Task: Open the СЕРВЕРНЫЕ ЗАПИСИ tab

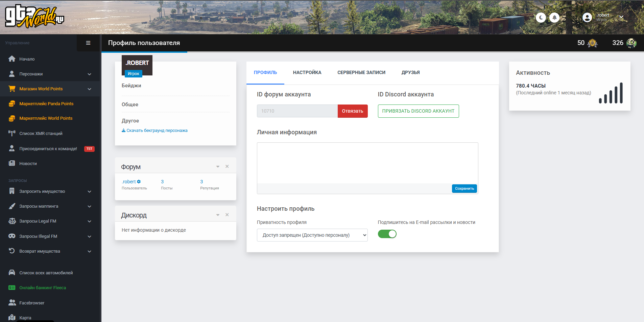Action: [361, 73]
